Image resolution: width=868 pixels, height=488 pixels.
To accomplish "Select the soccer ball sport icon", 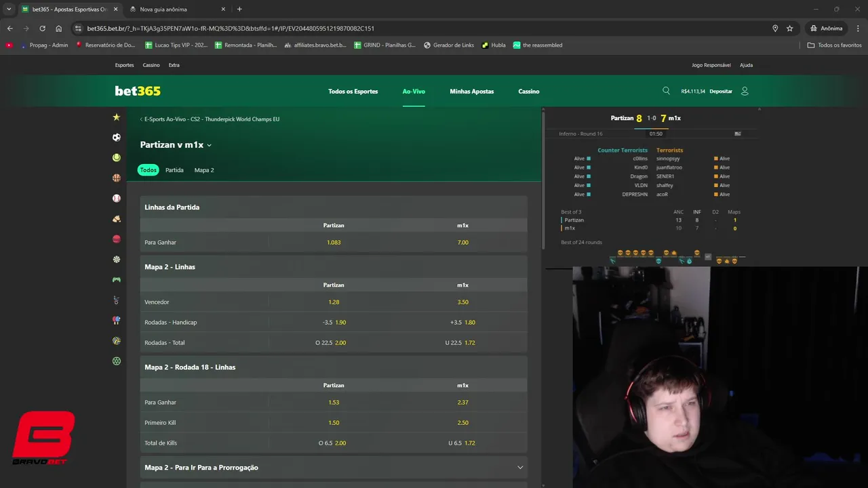I will 117,137.
